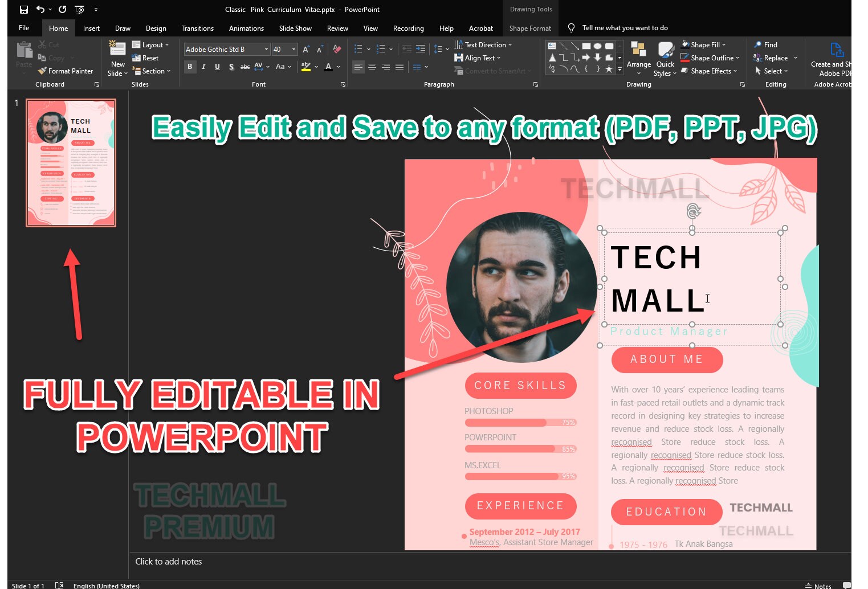The width and height of the screenshot is (868, 589).
Task: Click the New Slide button
Action: click(116, 57)
